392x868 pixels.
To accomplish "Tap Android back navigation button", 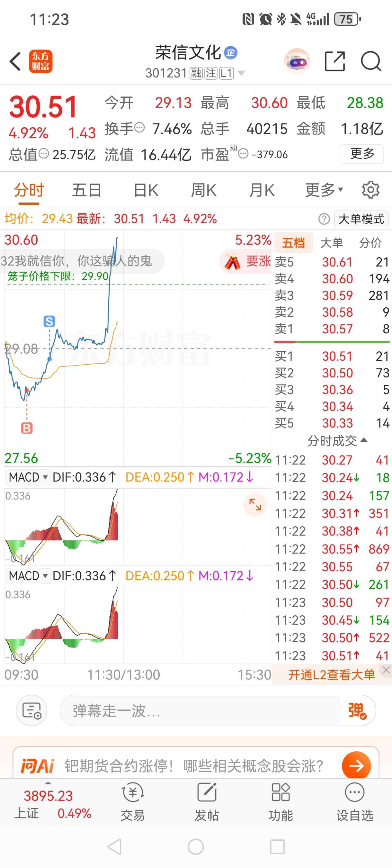I will coord(114,847).
